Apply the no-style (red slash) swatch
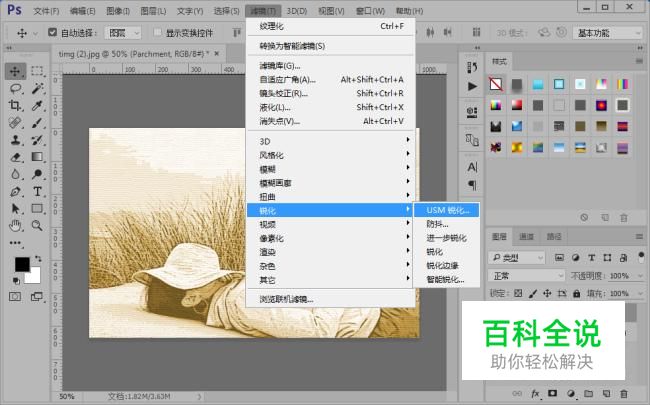Image resolution: width=650 pixels, height=405 pixels. [496, 83]
